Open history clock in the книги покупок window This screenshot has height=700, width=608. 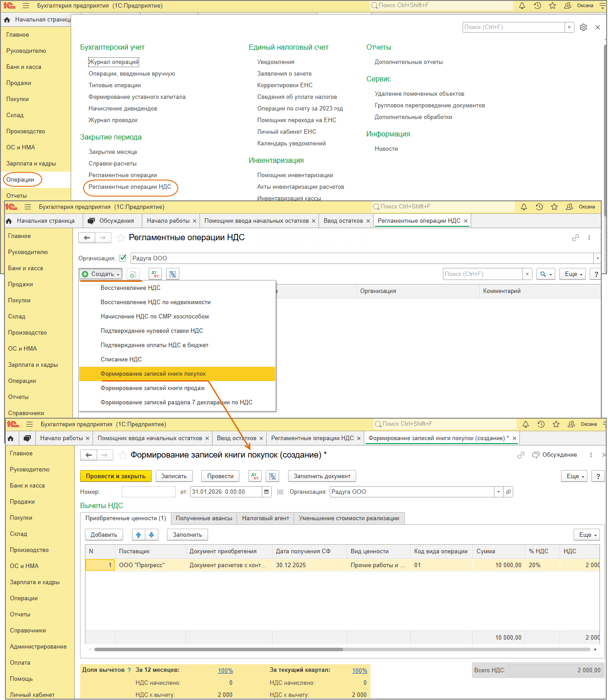(541, 424)
